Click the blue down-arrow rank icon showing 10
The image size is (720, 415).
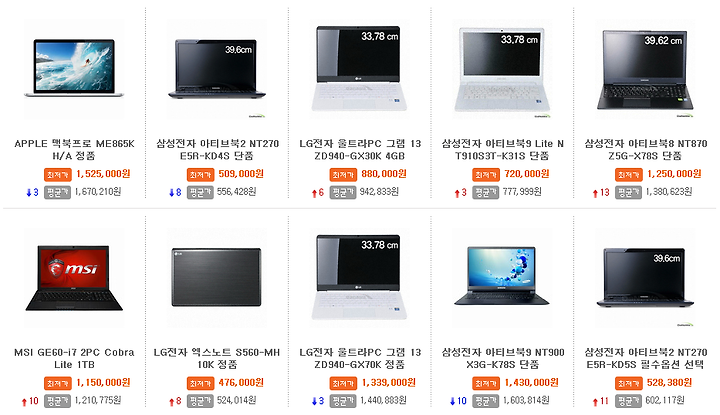click(458, 401)
